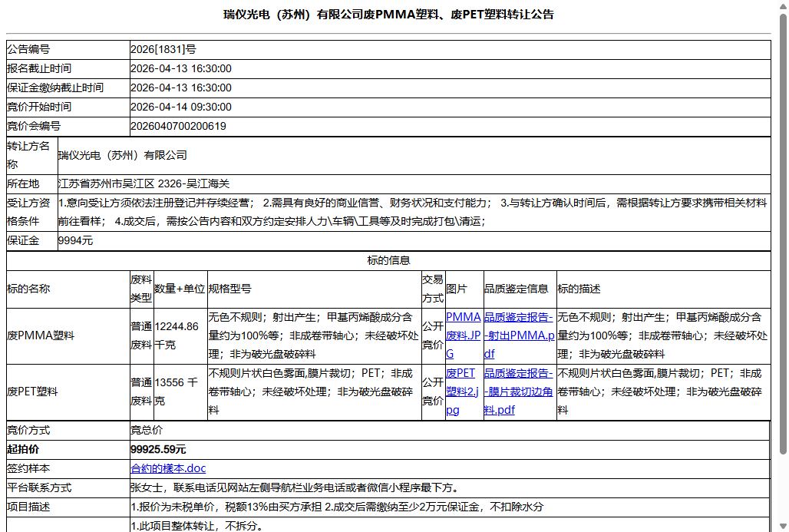Select the start time 2026-04-14 09:30:00
Image resolution: width=789 pixels, height=532 pixels.
tap(181, 107)
